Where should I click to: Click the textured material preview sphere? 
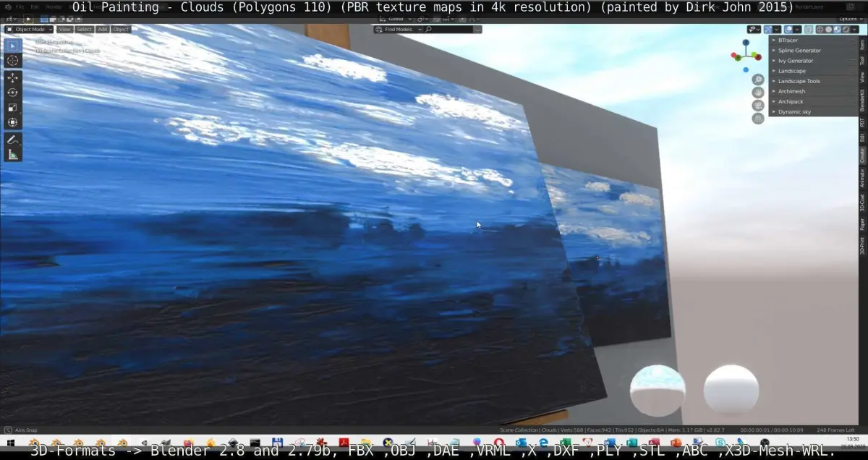657,391
